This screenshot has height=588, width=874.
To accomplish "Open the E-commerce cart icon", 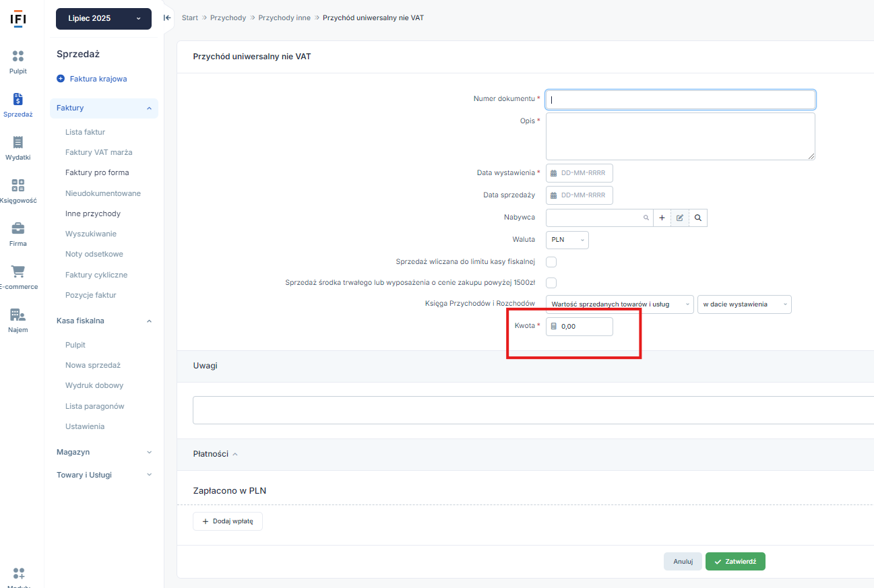I will pos(18,271).
